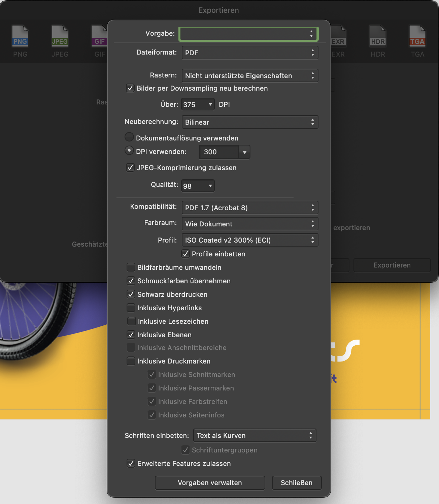Open the Dateiformat dropdown
Screen dimensions: 439x504
(250, 53)
